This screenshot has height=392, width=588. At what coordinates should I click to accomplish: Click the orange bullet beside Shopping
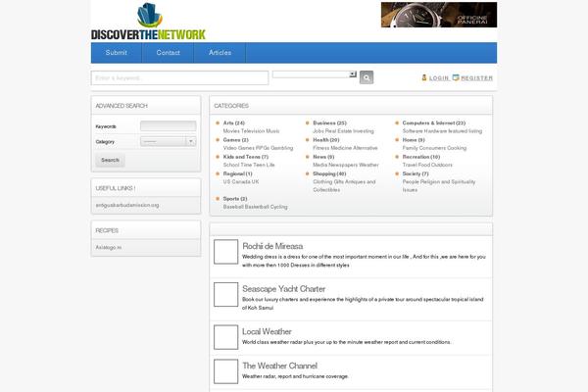308,173
